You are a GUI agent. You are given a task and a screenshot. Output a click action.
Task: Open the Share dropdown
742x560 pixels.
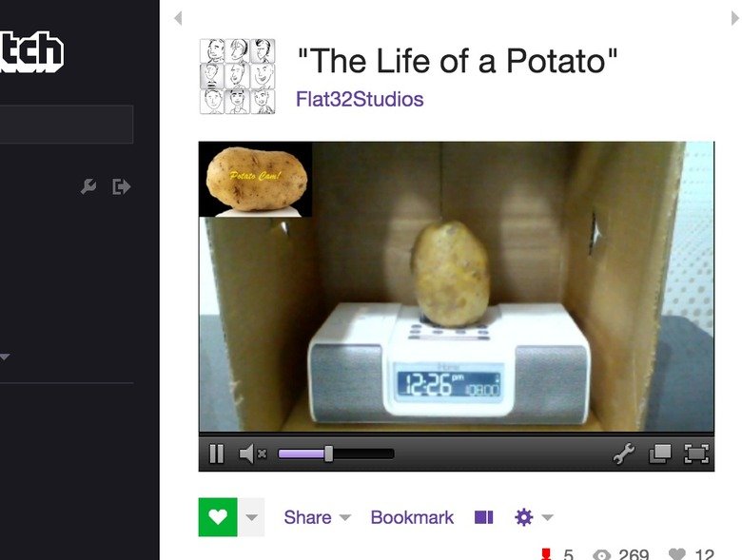click(x=317, y=517)
